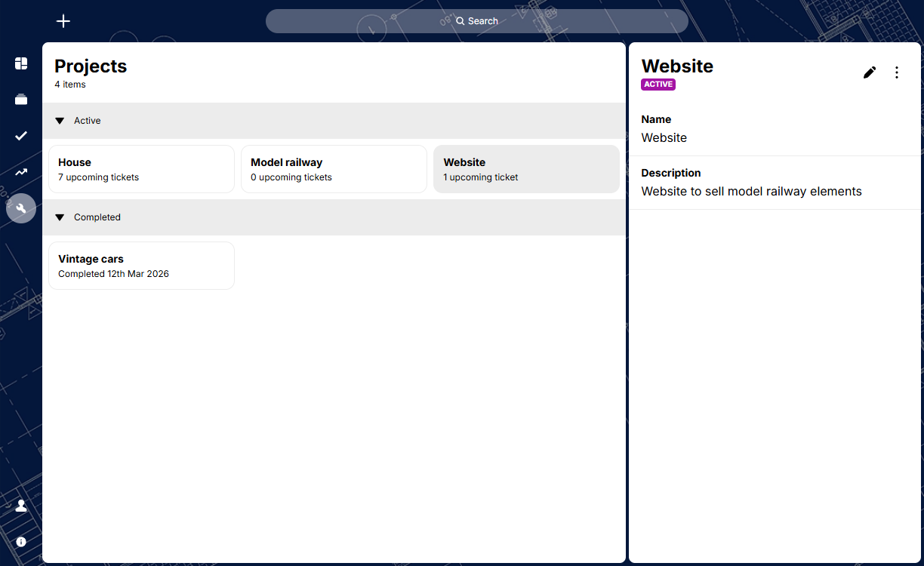Select the wrench projects icon in sidebar
924x566 pixels.
click(x=21, y=208)
